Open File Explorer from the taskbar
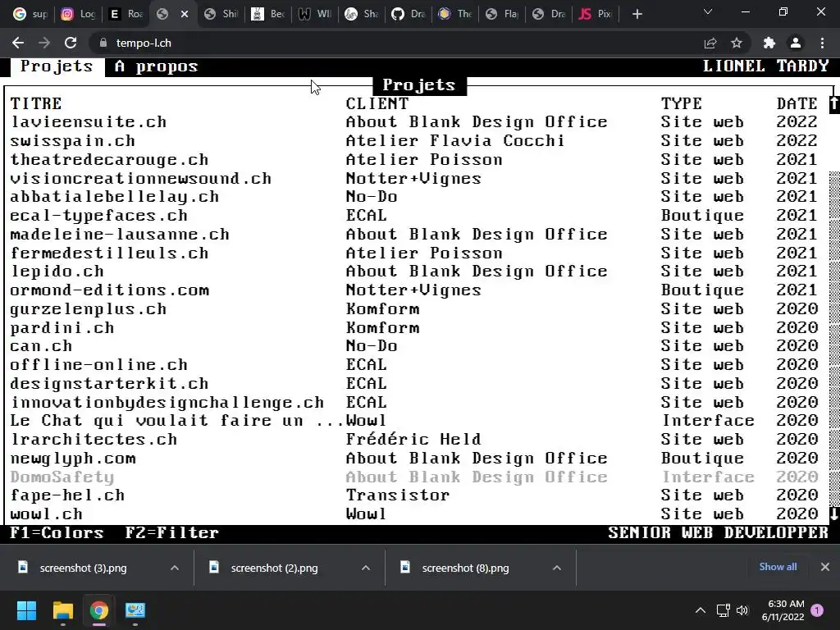The height and width of the screenshot is (630, 840). coord(62,610)
